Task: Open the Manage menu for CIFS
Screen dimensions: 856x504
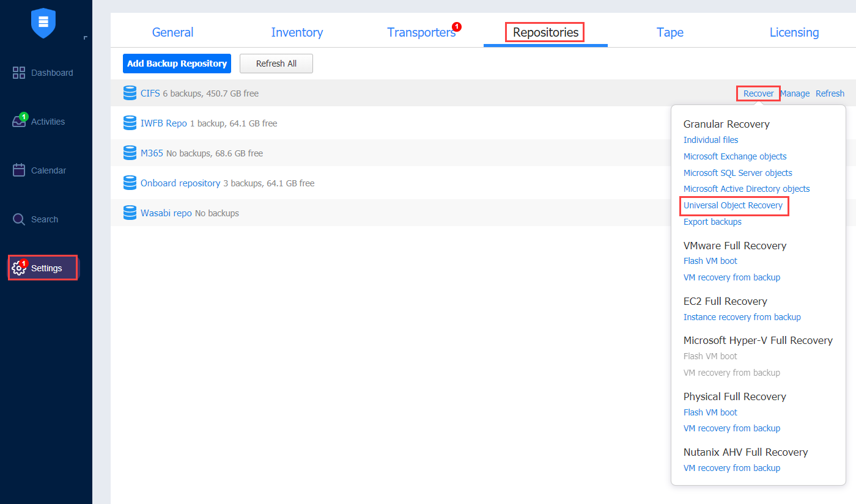Action: point(795,93)
